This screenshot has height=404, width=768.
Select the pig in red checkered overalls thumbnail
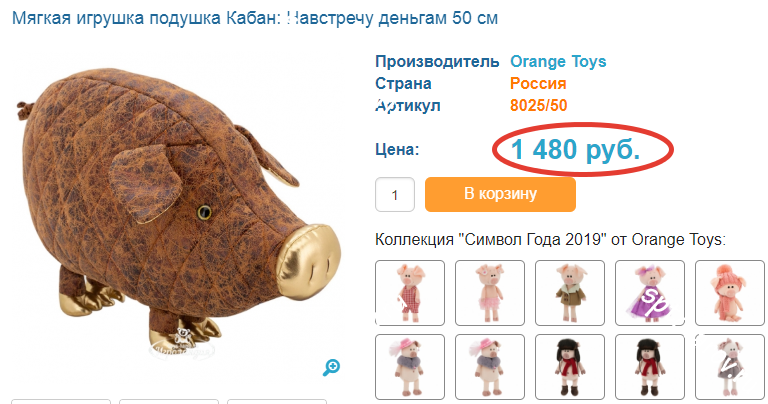(x=410, y=293)
